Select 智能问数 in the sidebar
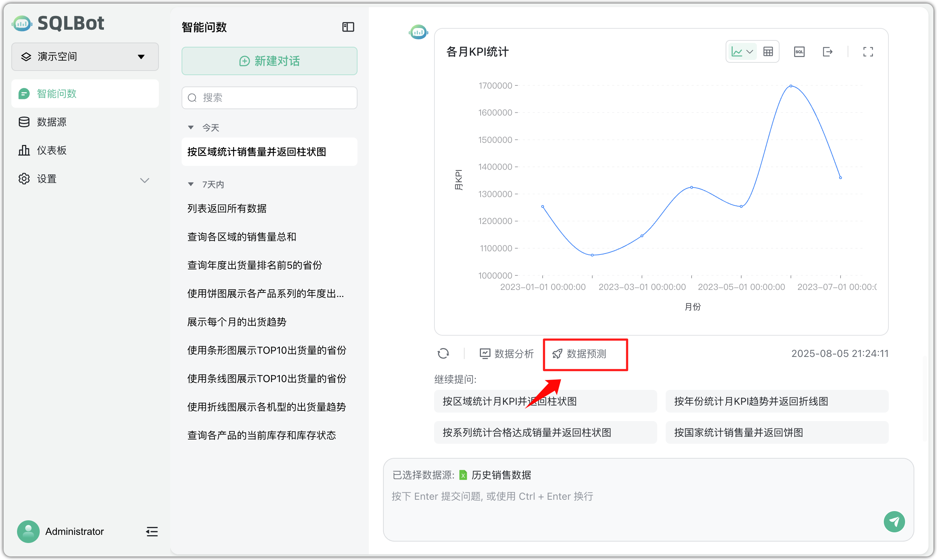The height and width of the screenshot is (560, 937). click(57, 93)
